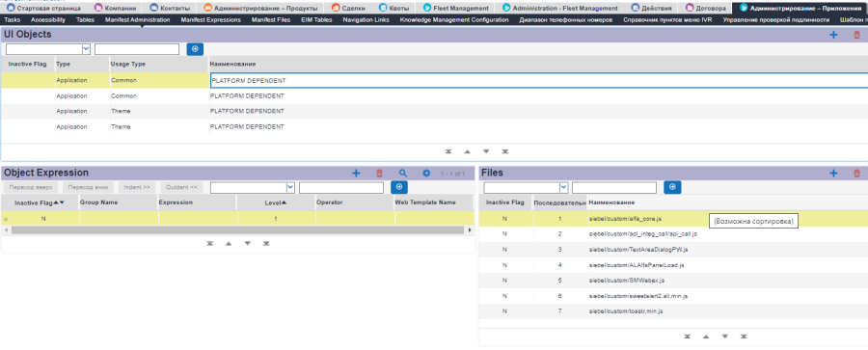Viewport: 868px width, 350px height.
Task: Jump to last record set in UI Objects
Action: click(x=504, y=151)
